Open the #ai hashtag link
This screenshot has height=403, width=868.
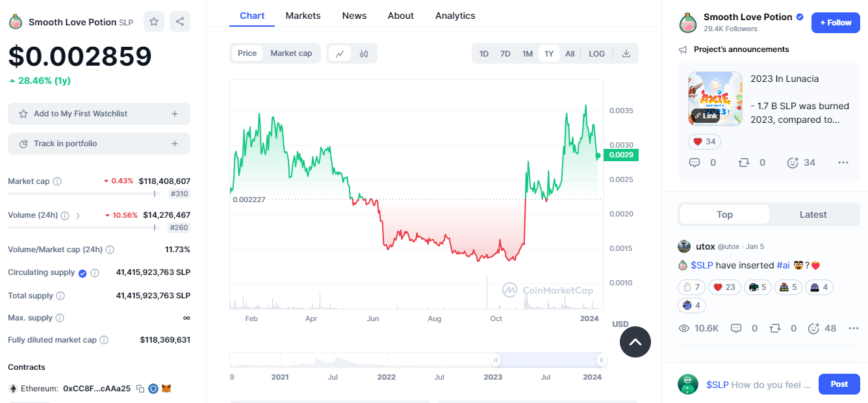pos(784,265)
